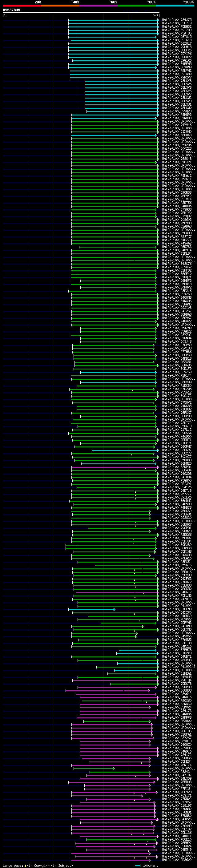
Task: Open hit UniRef100_Q84J75
Action: point(177,20)
